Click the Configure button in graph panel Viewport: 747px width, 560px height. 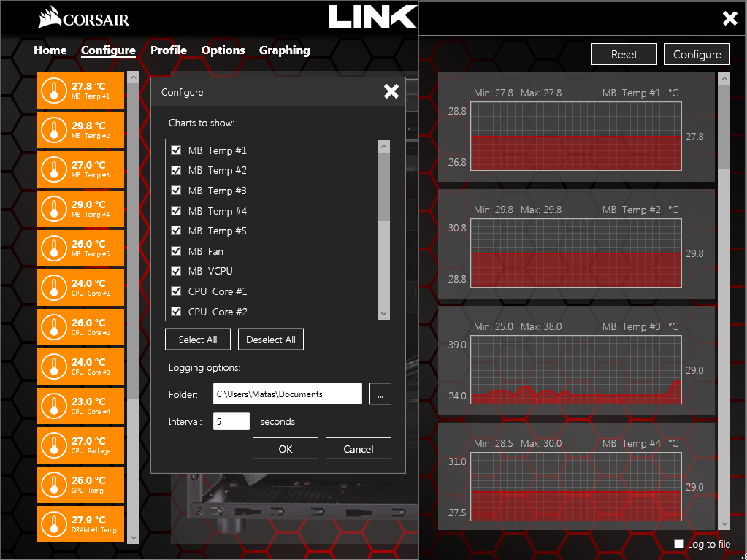click(697, 54)
